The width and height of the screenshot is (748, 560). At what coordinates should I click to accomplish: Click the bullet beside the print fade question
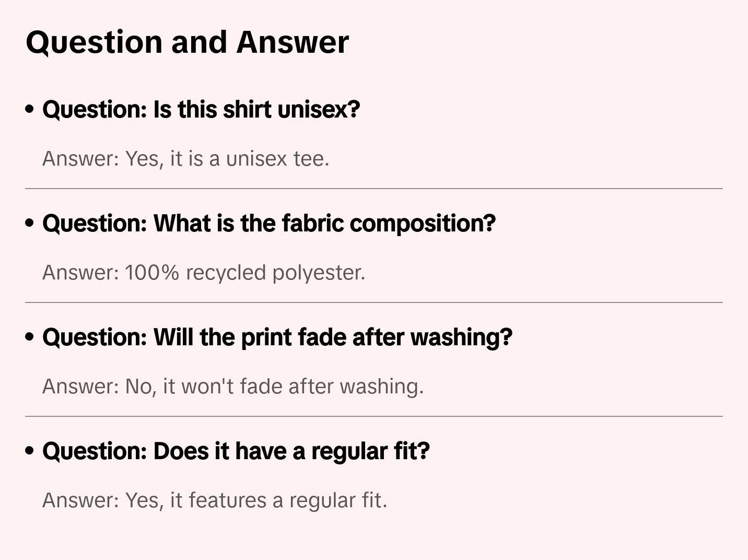pyautogui.click(x=30, y=337)
